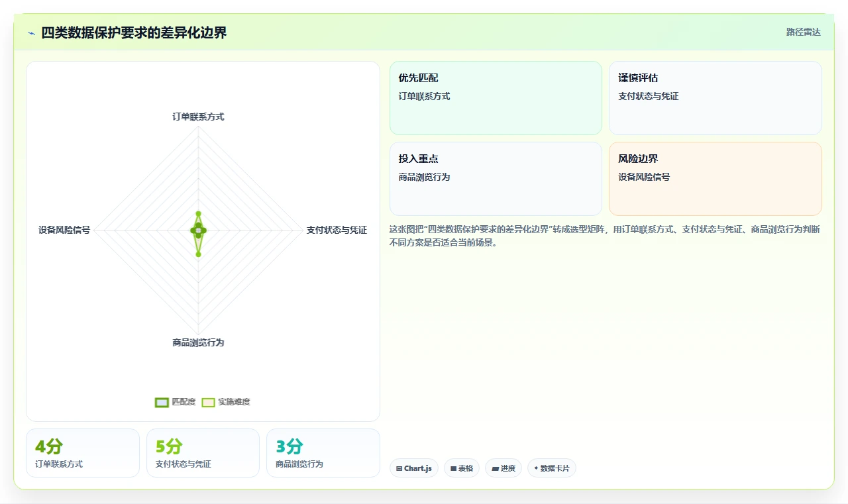This screenshot has width=848, height=504.
Task: Click the radar axis label 商品浏览行为
Action: point(198,342)
